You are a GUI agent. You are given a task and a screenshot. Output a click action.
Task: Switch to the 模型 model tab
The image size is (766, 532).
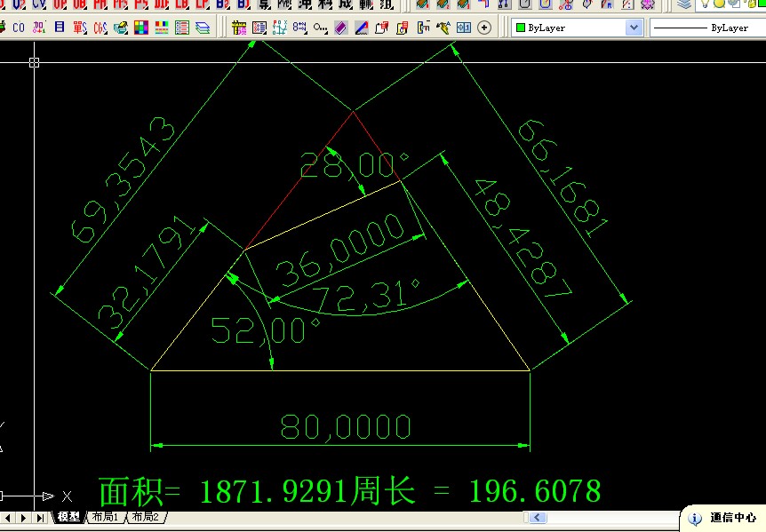pos(68,517)
